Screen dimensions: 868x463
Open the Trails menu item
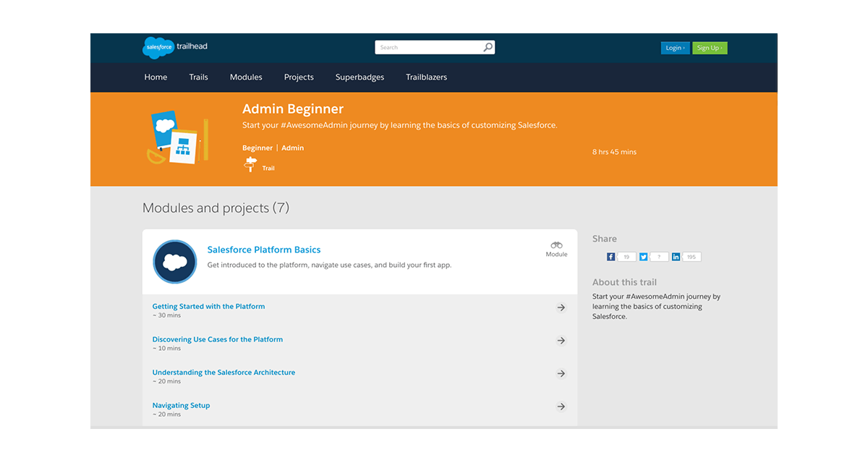[198, 77]
